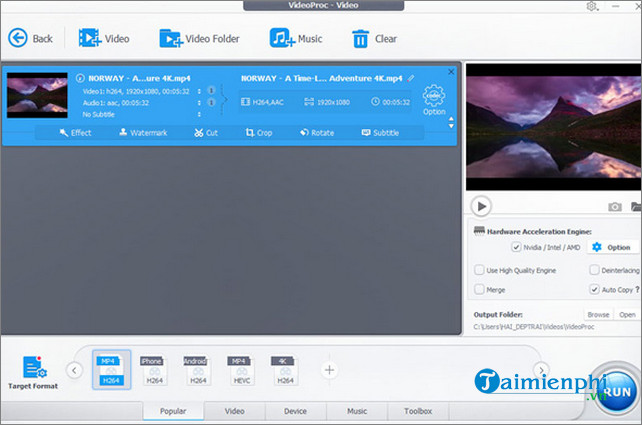Switch to Device tab
This screenshot has height=425, width=642.
[x=296, y=411]
